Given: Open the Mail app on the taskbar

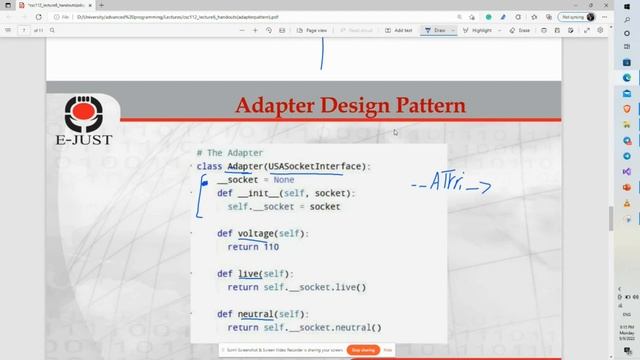Looking at the screenshot, I should [627, 93].
